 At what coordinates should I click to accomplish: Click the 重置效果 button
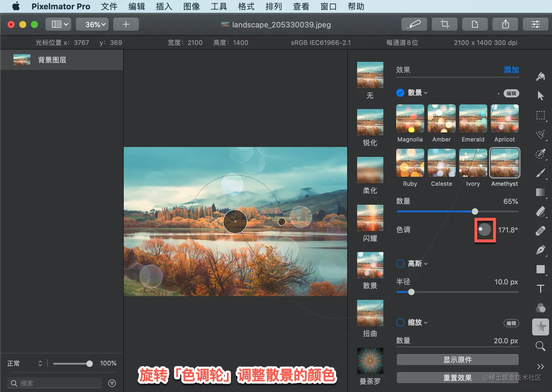[x=457, y=378]
